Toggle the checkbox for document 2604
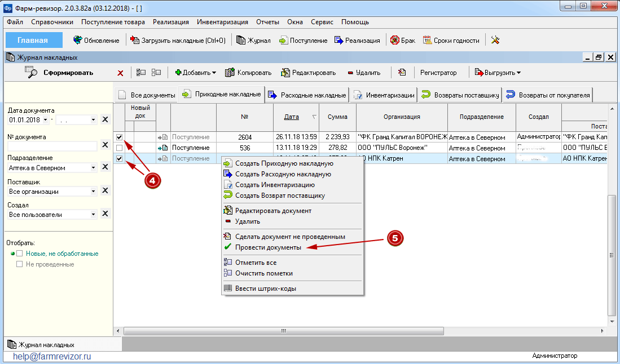Viewport: 620px width, 364px height. (119, 137)
